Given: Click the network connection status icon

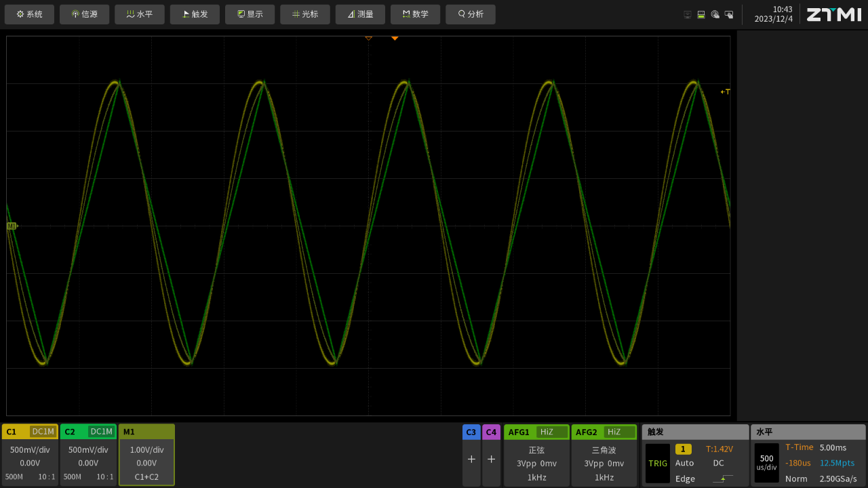Looking at the screenshot, I should (688, 14).
